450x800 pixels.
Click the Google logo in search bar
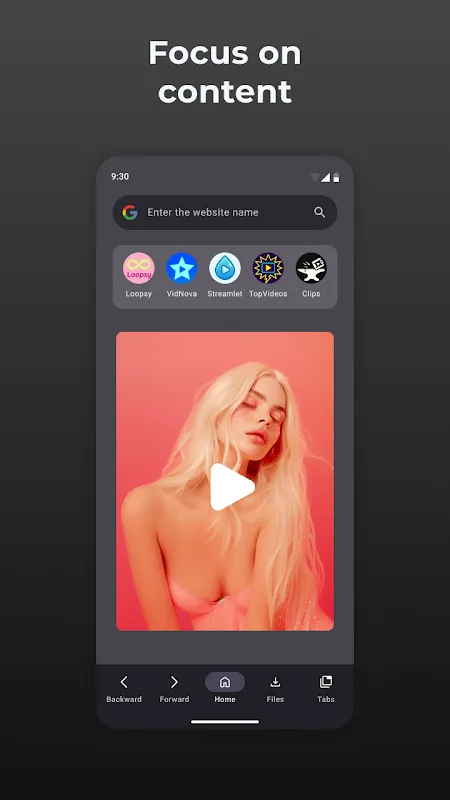point(130,212)
